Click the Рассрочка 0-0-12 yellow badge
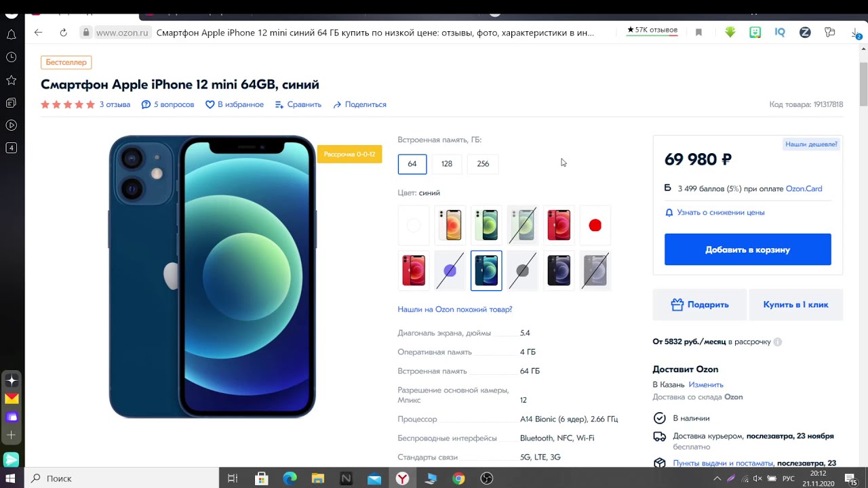Screen dimensions: 868x488 [x=349, y=154]
